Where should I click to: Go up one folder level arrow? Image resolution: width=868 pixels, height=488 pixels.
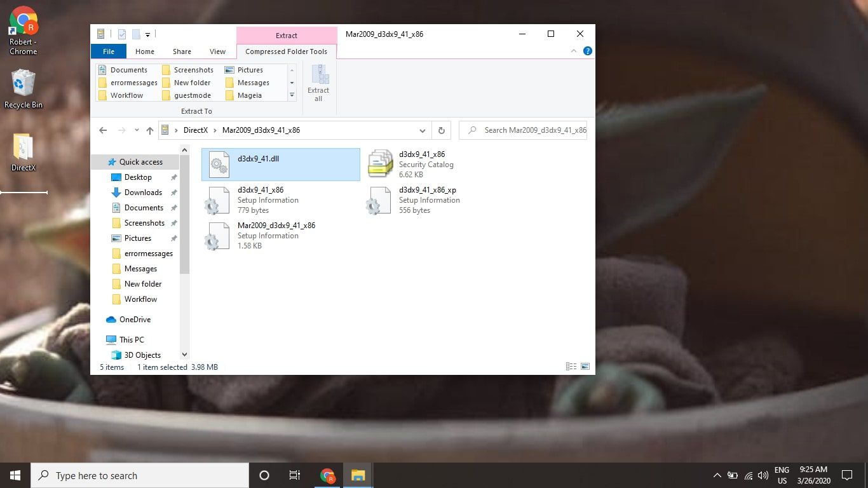click(150, 130)
